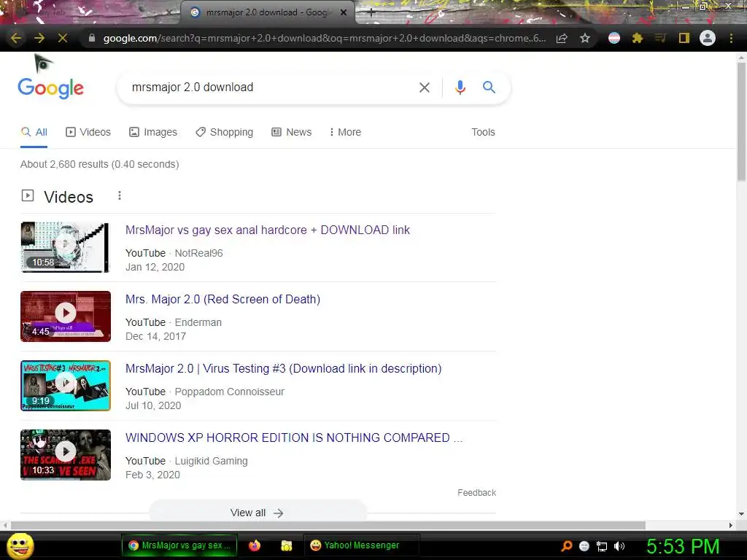
Task: Play the 9:19 Virus Testing thumbnail
Action: (x=65, y=386)
